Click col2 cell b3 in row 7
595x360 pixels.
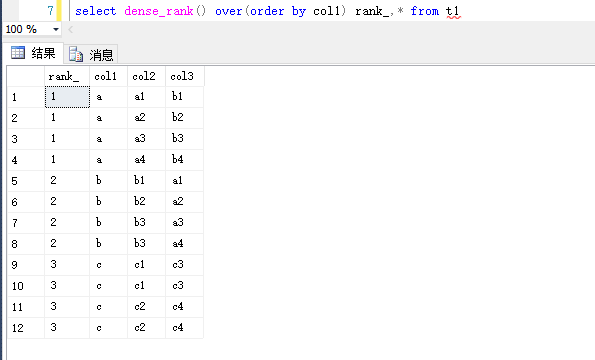(x=146, y=223)
